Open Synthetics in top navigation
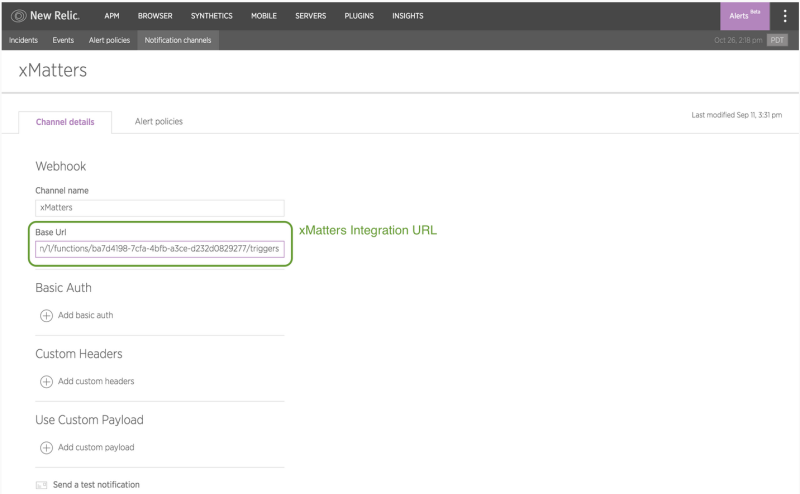Screen dimensions: 800x494 pos(211,15)
